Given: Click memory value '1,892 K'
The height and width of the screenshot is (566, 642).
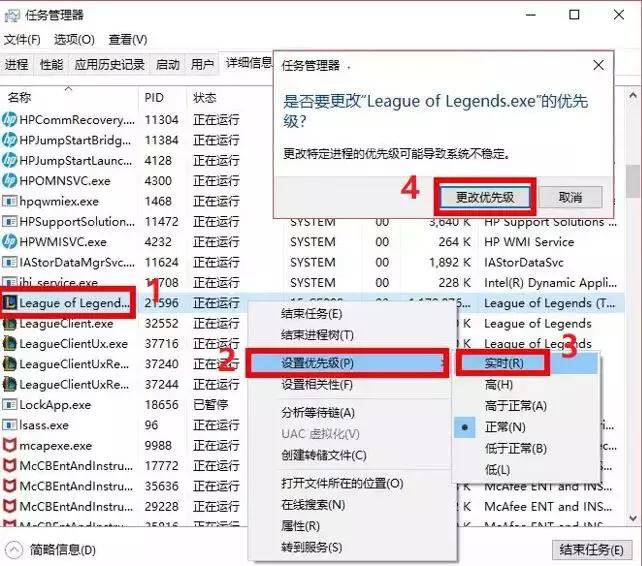Looking at the screenshot, I should 450,262.
